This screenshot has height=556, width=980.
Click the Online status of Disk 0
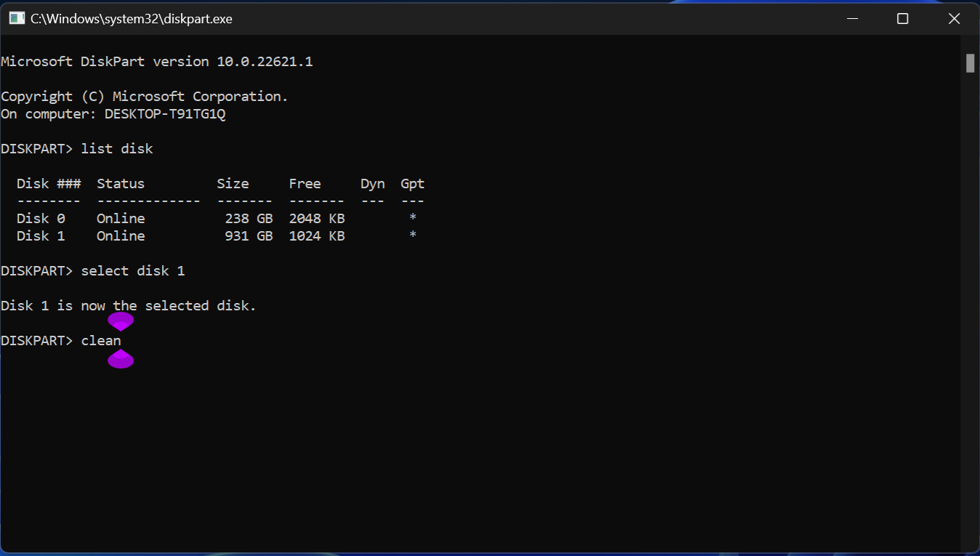click(121, 219)
